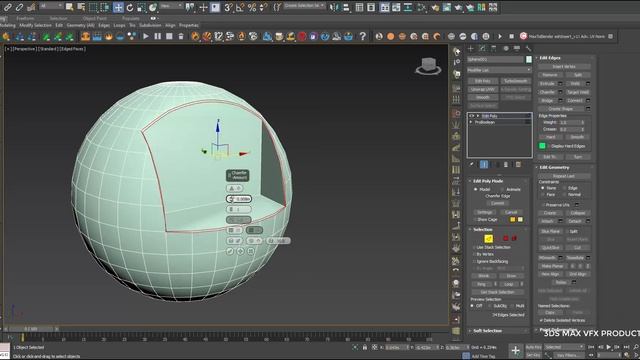Open the Hierarchy command panel tab
The image size is (640, 360).
(494, 49)
